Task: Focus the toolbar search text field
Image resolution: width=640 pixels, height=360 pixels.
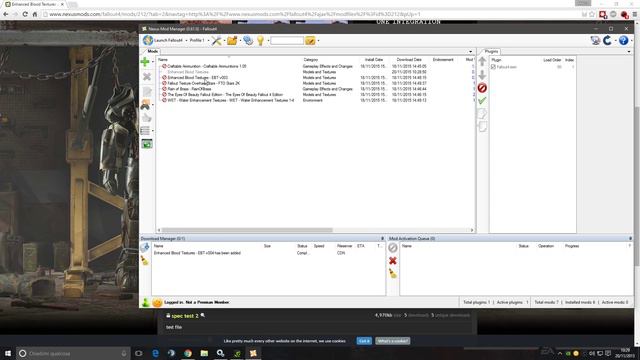Action: 287,40
